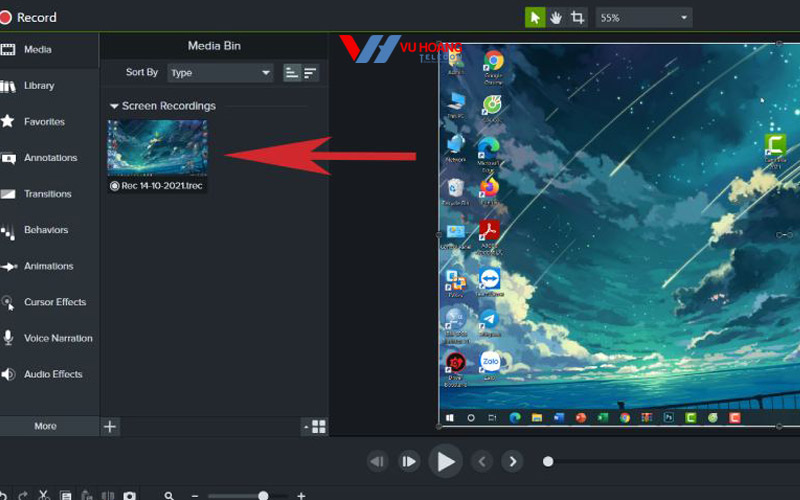
Task: Open the Transitions tab
Action: (49, 194)
